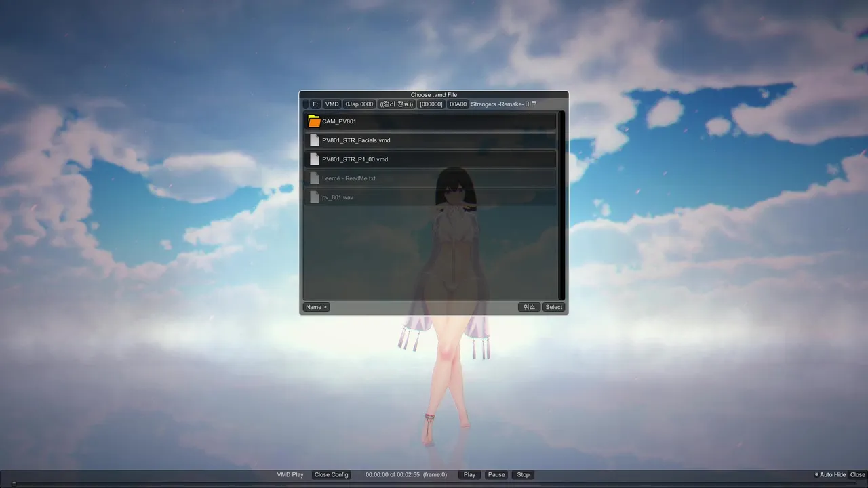Select the PV801_STR_P1_00.vmd file name

pyautogui.click(x=355, y=159)
